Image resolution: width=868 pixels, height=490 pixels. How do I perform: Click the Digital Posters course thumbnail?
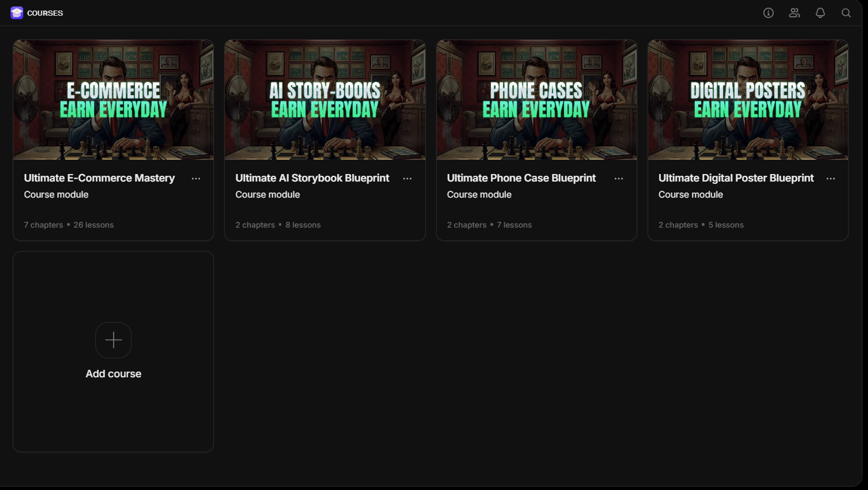pyautogui.click(x=748, y=100)
